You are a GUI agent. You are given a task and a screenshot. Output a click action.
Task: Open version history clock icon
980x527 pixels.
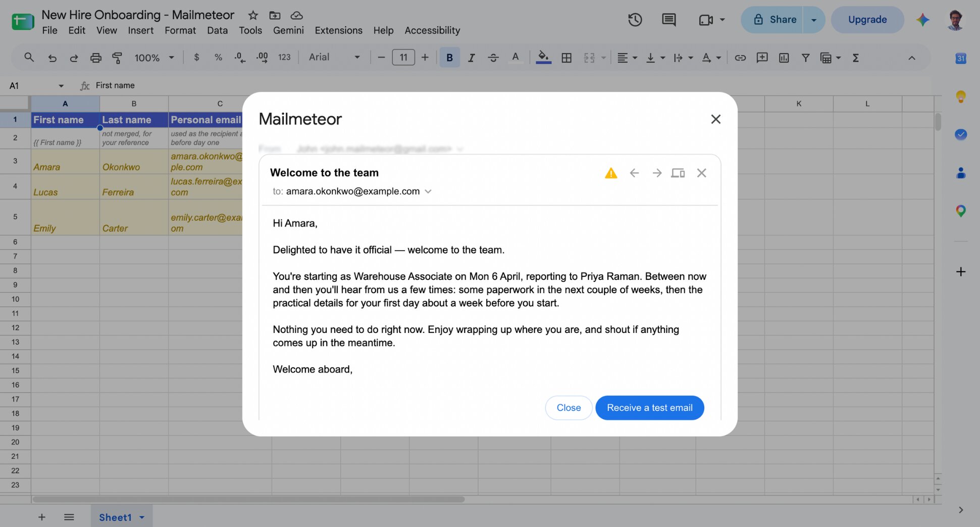635,20
